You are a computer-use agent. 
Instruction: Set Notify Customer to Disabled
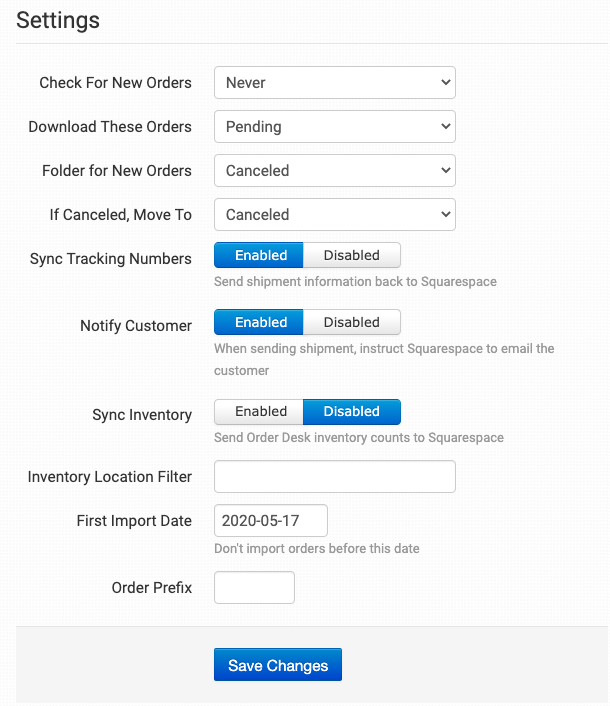[351, 322]
